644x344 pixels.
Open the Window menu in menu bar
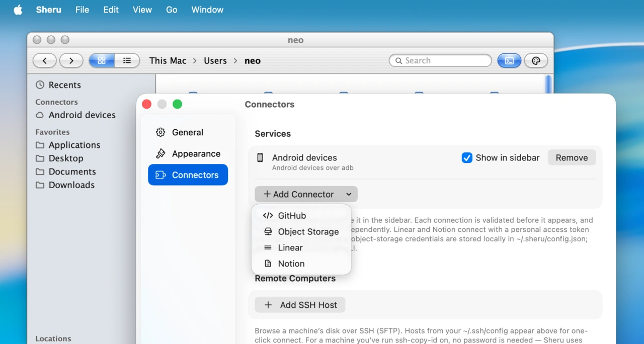pos(207,10)
